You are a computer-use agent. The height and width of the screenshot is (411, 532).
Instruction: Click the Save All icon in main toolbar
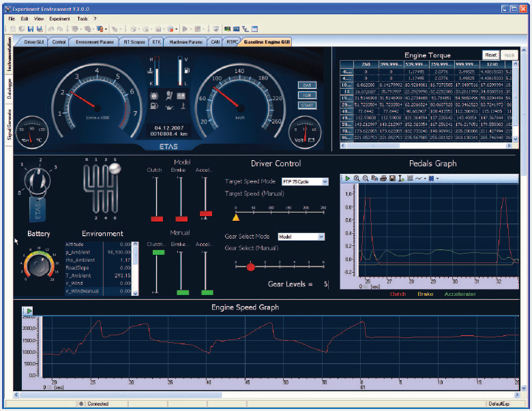(x=40, y=29)
